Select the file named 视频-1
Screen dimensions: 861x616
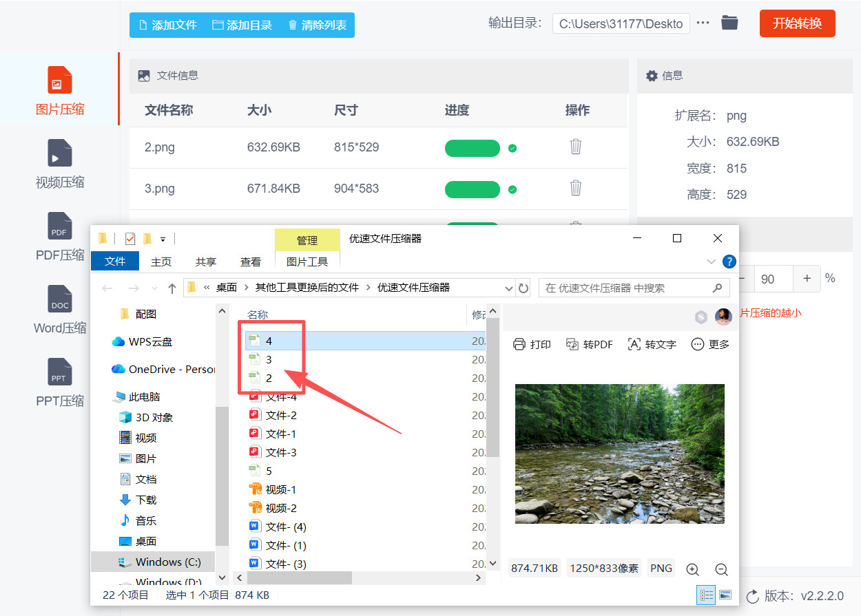pyautogui.click(x=281, y=489)
